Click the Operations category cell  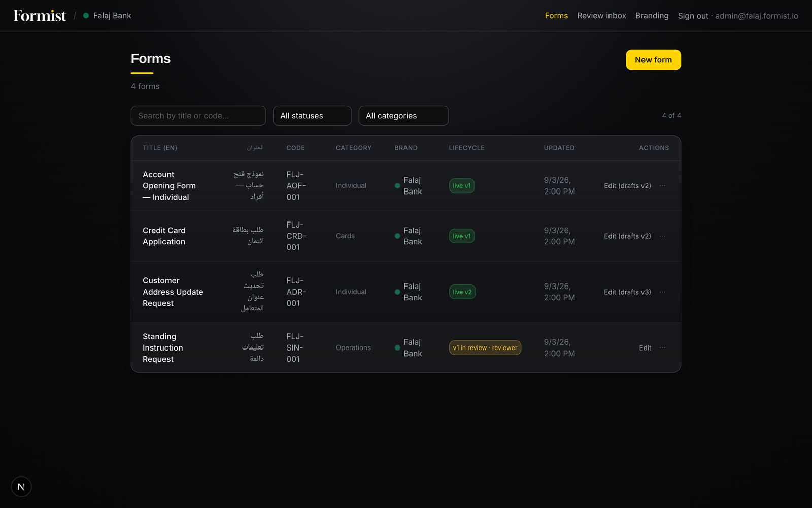click(353, 348)
